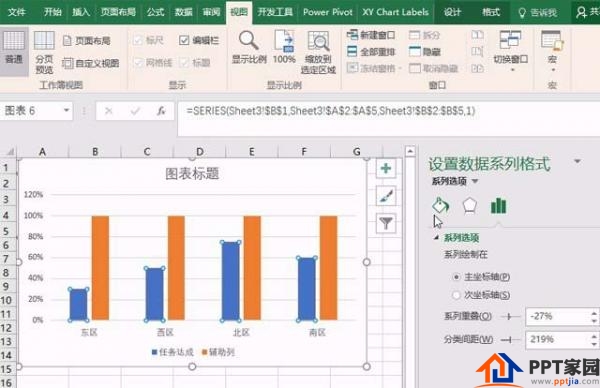Collapse the Series Options (系列选项) section
600x388 pixels.
pos(436,238)
